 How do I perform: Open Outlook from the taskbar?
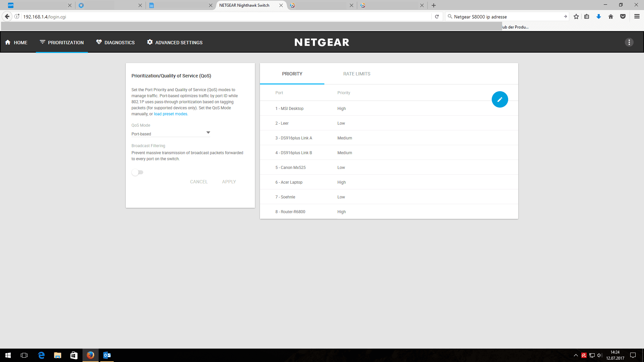[107, 355]
